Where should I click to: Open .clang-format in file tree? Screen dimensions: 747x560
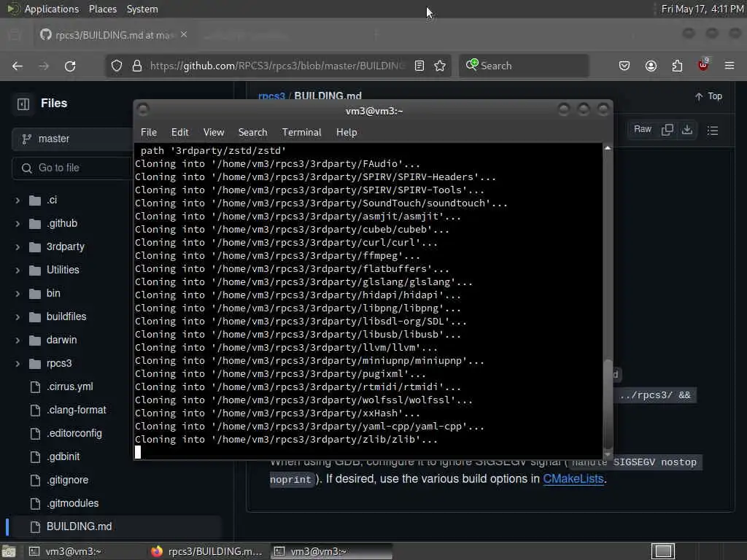(76, 410)
